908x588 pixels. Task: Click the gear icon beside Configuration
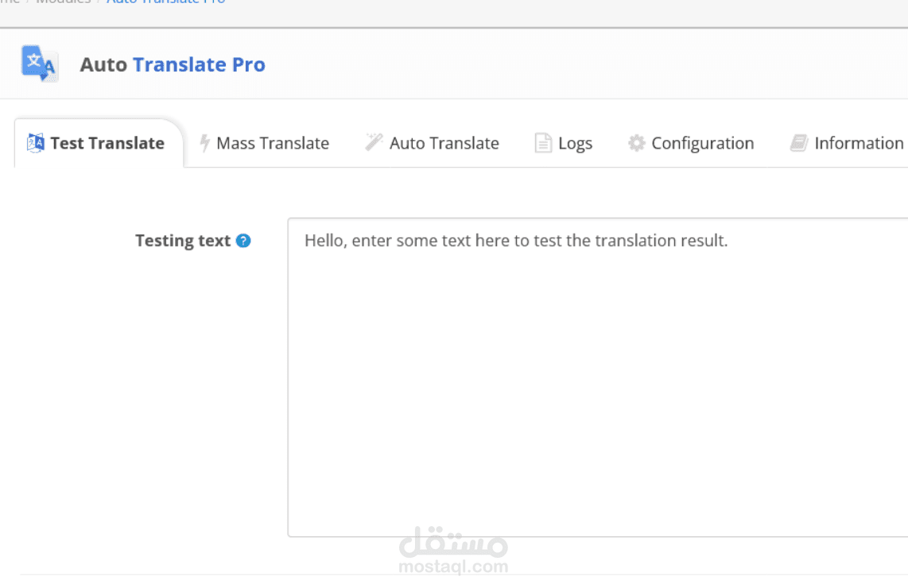(x=636, y=143)
